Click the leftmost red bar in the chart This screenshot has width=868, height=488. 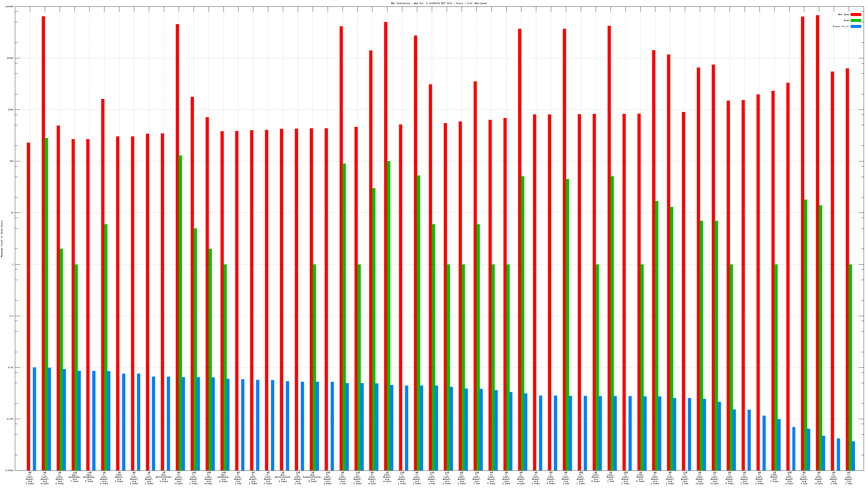click(x=29, y=303)
